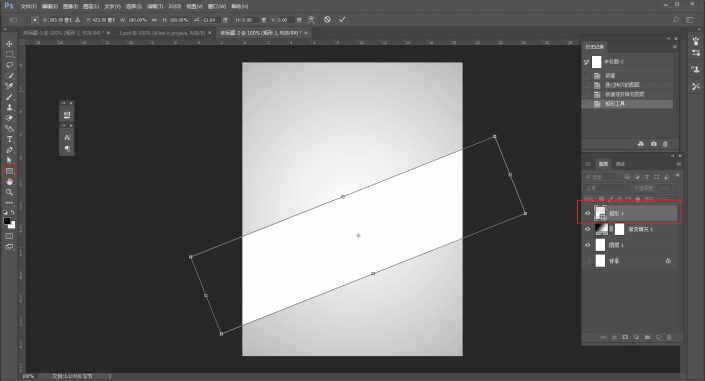Screen dimensions: 705x381
Task: Select the Rectangle shape tool
Action: pyautogui.click(x=9, y=171)
